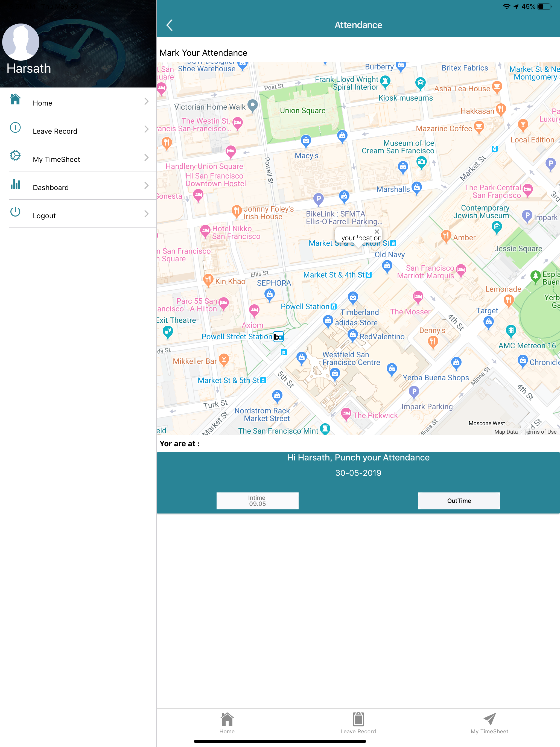Tap the Johnny Foley's Irish House restaurant pin

pos(237,211)
